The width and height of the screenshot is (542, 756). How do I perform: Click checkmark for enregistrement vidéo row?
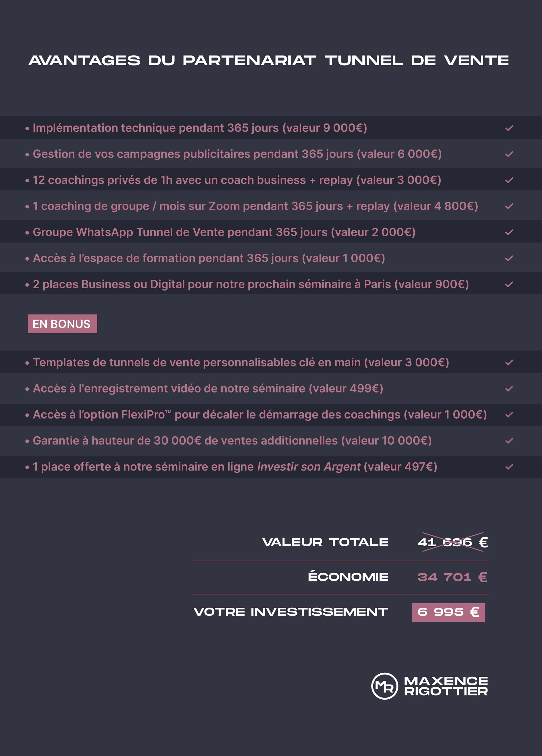click(x=509, y=389)
